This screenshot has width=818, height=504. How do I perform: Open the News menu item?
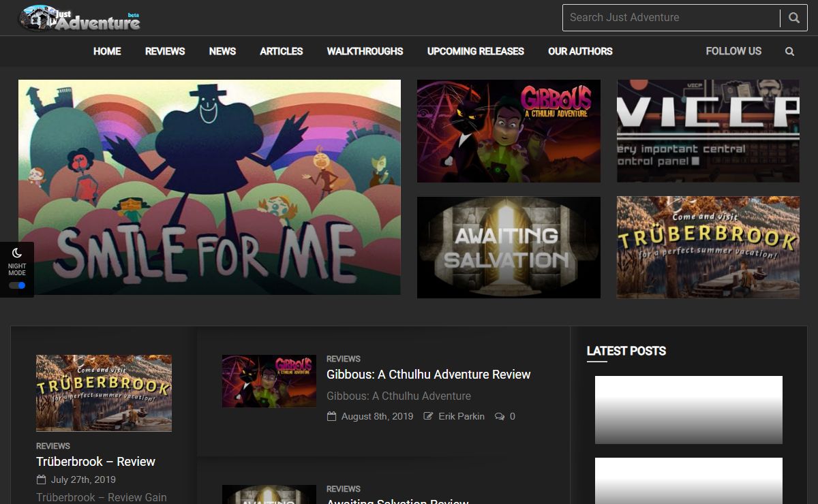pos(222,51)
